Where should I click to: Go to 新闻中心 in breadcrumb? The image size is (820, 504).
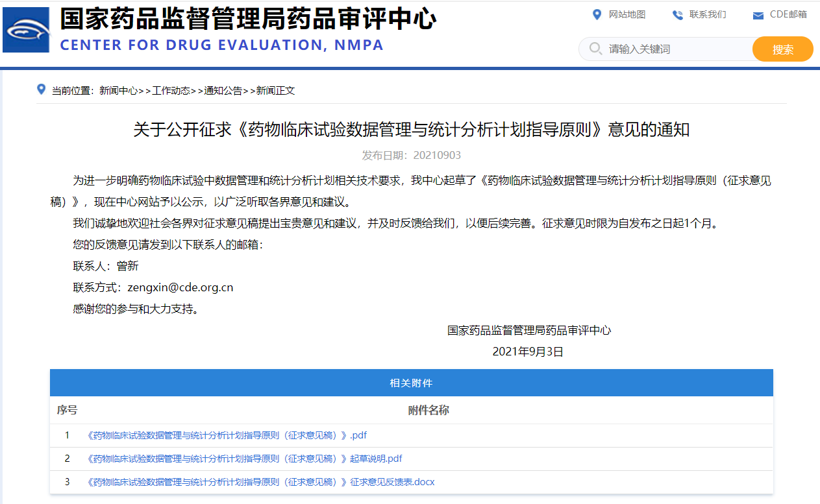[x=118, y=91]
